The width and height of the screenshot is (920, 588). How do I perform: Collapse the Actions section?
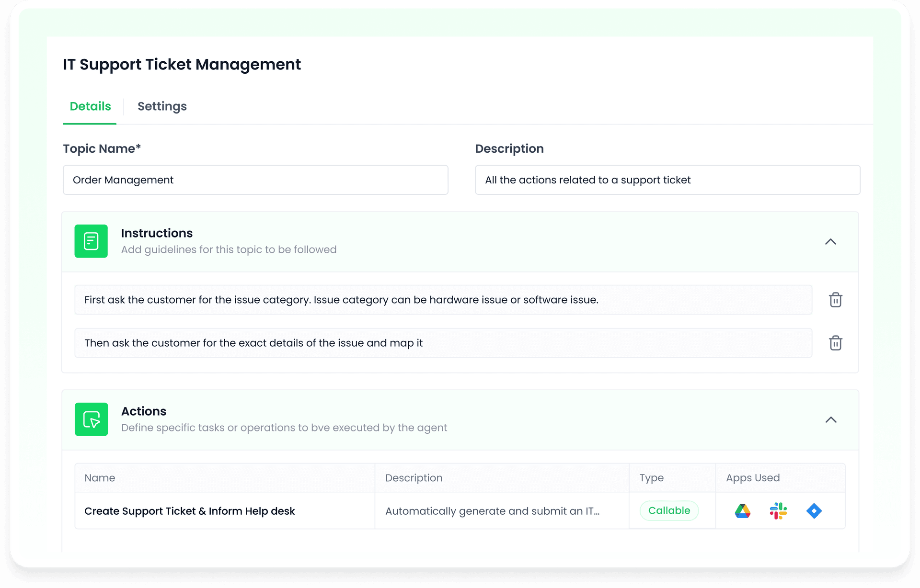(x=831, y=419)
